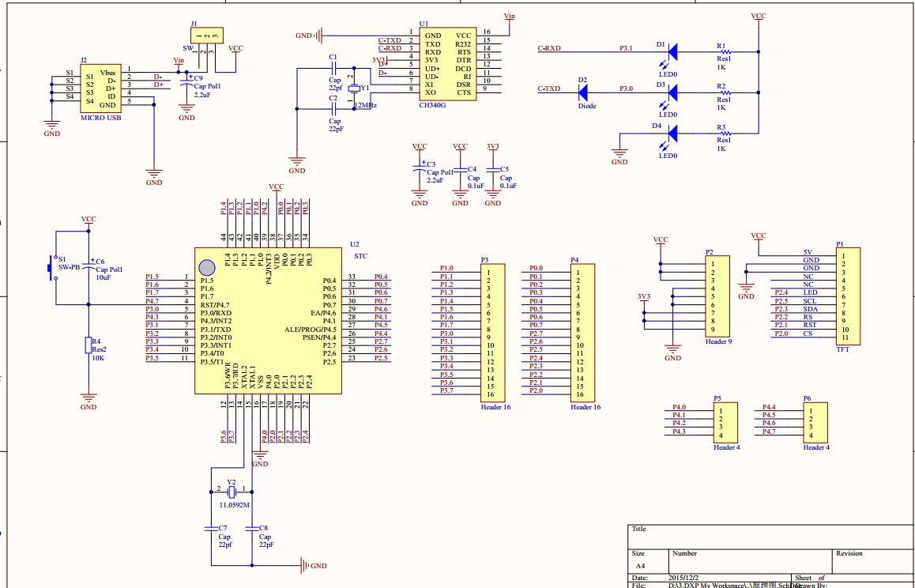Select the Number field label in title block

pos(684,553)
